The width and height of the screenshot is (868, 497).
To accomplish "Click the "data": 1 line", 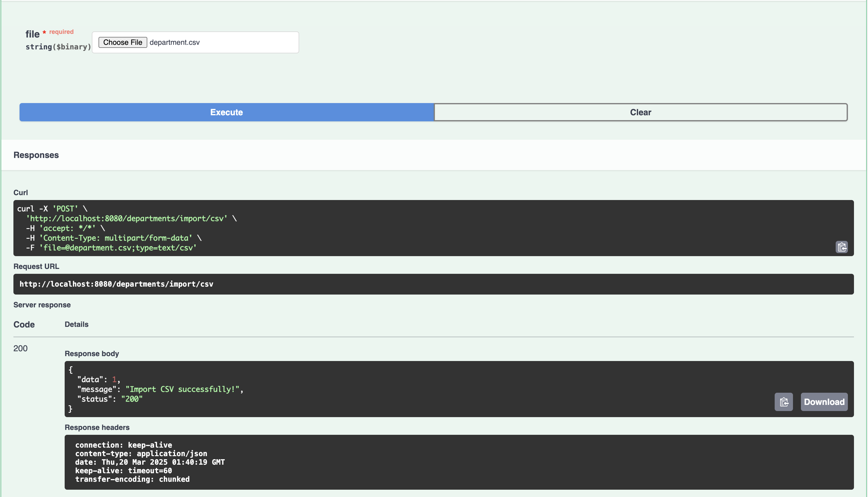I will (99, 379).
